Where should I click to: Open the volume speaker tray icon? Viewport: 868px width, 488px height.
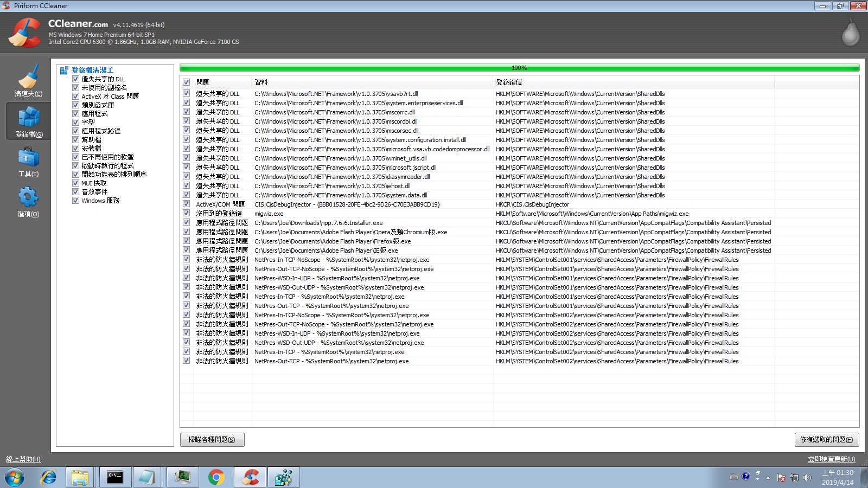coord(807,478)
